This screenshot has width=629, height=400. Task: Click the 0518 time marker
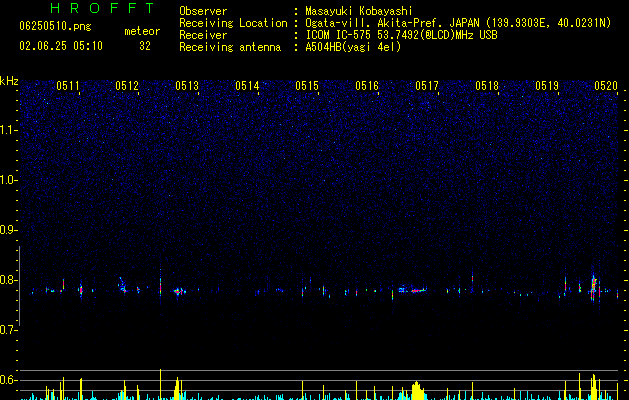(487, 86)
